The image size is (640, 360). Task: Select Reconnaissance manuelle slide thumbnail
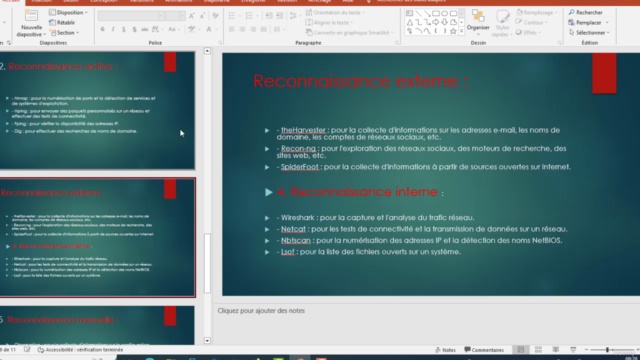coord(97,326)
